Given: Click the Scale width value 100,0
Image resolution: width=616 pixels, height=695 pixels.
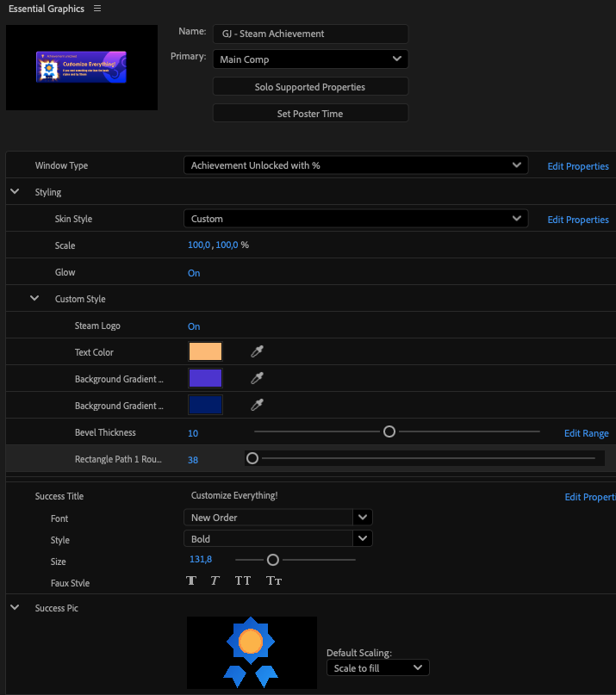Looking at the screenshot, I should point(199,245).
